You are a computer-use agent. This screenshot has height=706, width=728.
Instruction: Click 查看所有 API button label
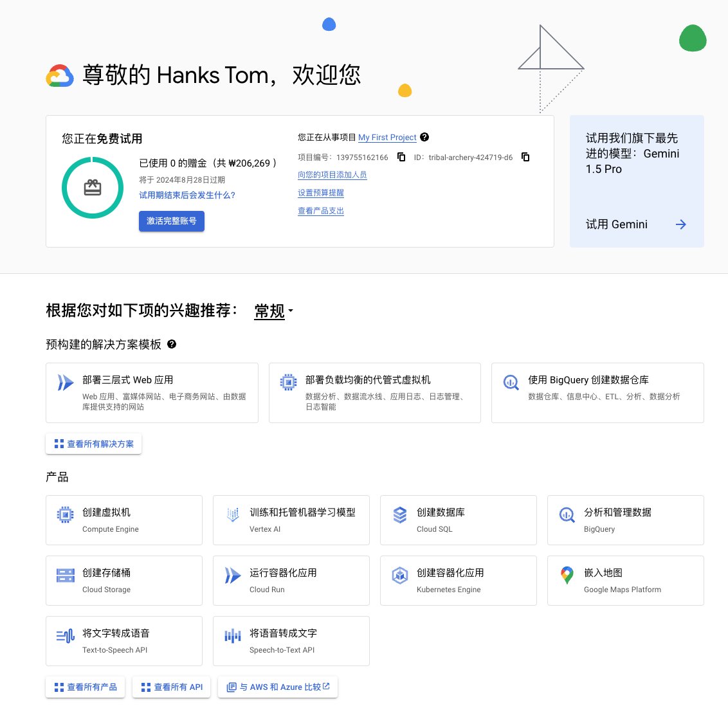(x=178, y=687)
